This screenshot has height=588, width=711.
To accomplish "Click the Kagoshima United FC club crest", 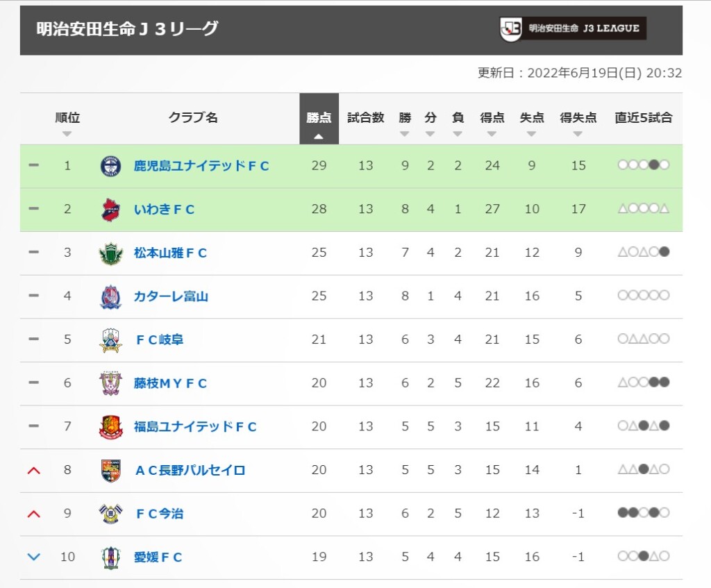I will click(x=110, y=166).
